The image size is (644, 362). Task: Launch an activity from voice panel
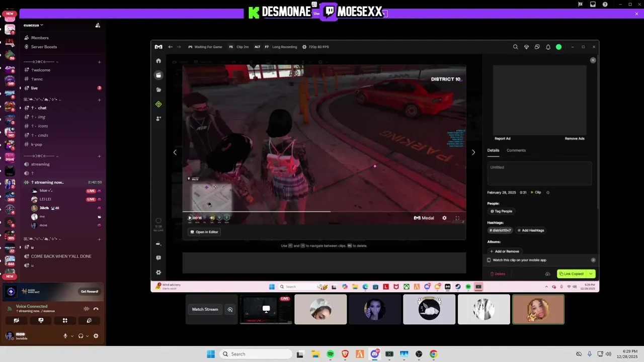point(65,320)
